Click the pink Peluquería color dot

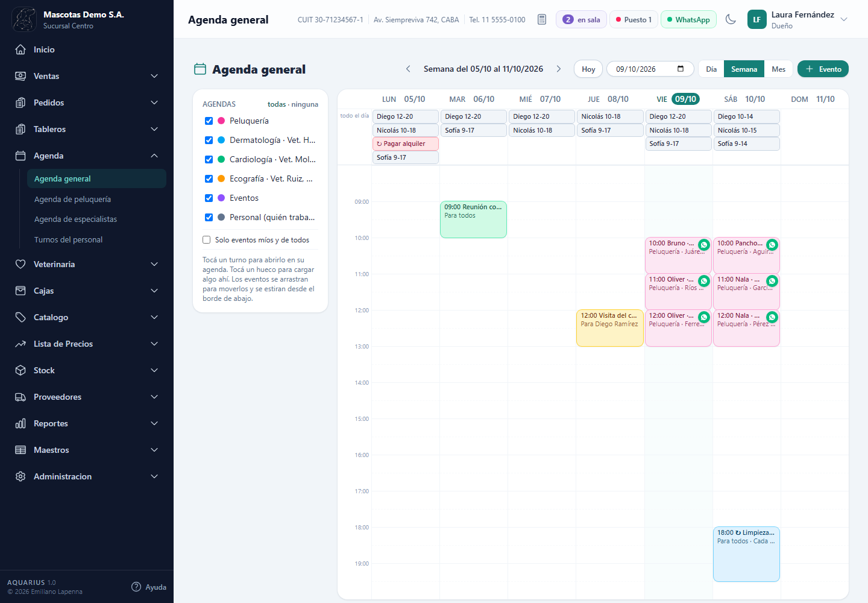[221, 121]
